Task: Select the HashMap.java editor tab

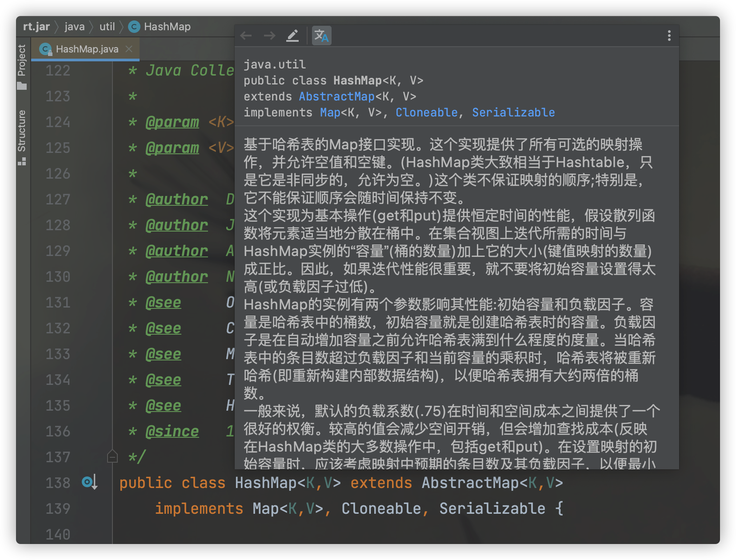Action: [x=87, y=49]
